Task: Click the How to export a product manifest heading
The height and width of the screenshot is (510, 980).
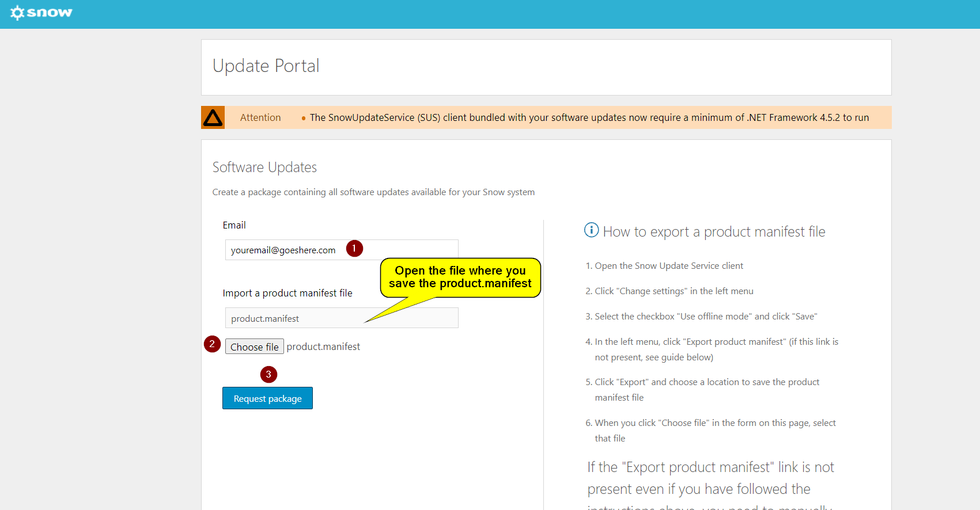Action: coord(714,231)
